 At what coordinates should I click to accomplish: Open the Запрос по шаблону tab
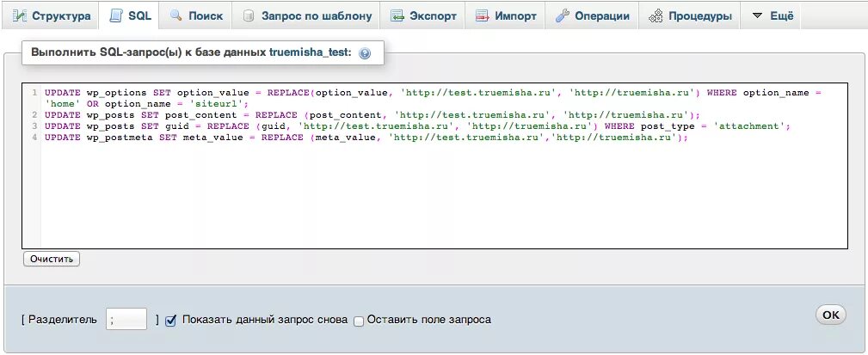click(307, 15)
